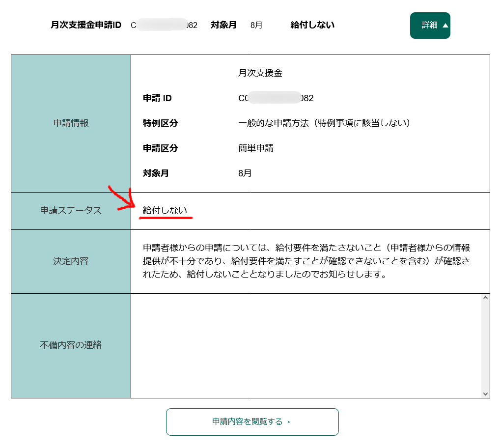Click the 申請区分 label
500x448 pixels.
[161, 148]
